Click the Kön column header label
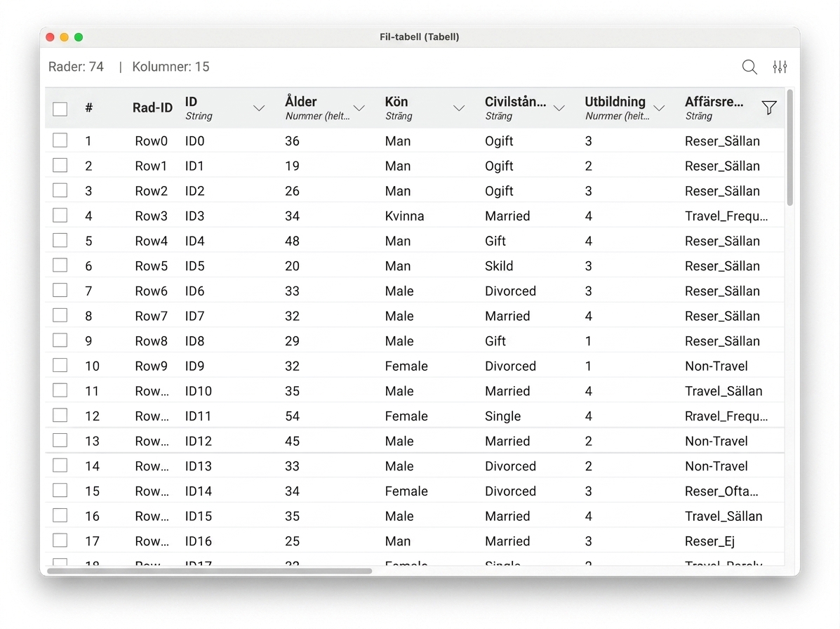The height and width of the screenshot is (629, 840). 396,102
